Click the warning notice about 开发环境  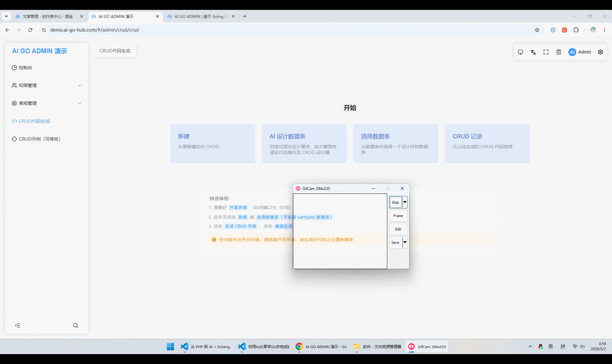pos(350,240)
